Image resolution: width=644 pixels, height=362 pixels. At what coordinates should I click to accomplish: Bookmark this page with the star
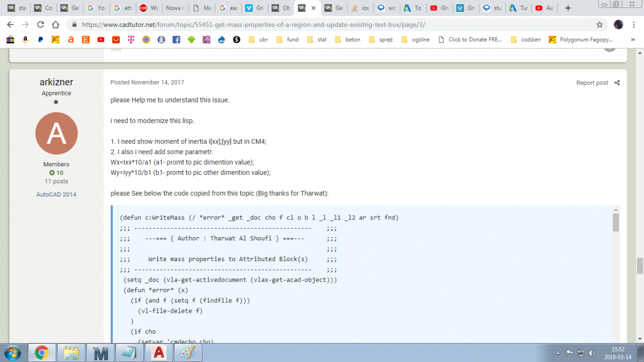click(x=599, y=25)
